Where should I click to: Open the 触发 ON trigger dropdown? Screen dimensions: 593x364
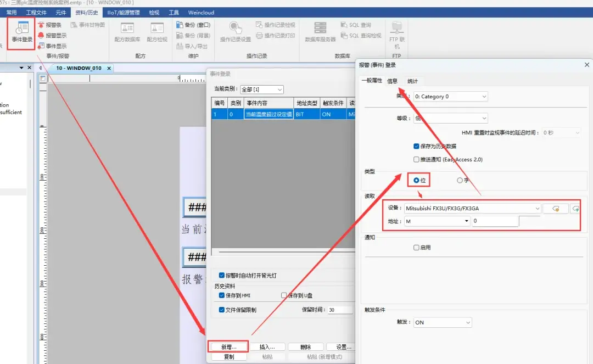click(x=443, y=322)
